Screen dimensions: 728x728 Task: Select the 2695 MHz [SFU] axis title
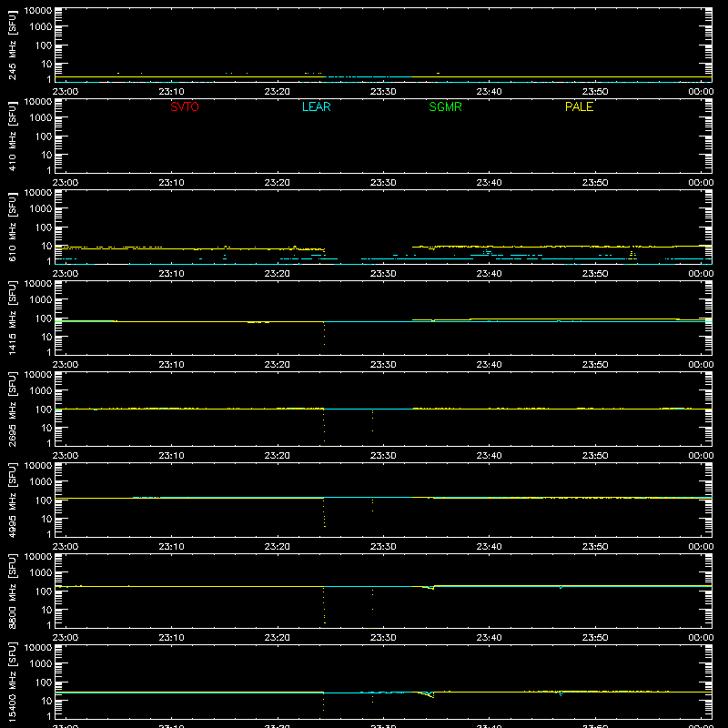tap(12, 409)
